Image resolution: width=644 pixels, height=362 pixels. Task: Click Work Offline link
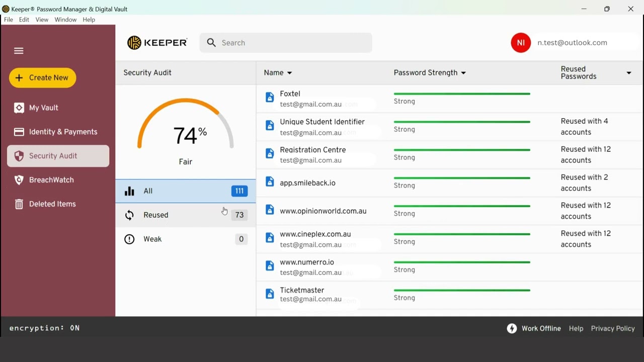coord(541,328)
